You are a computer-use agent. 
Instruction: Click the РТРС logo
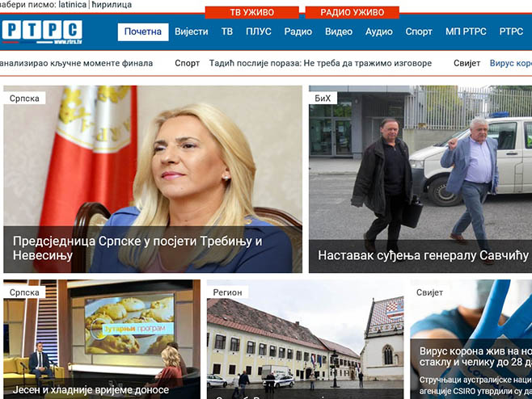coord(42,31)
